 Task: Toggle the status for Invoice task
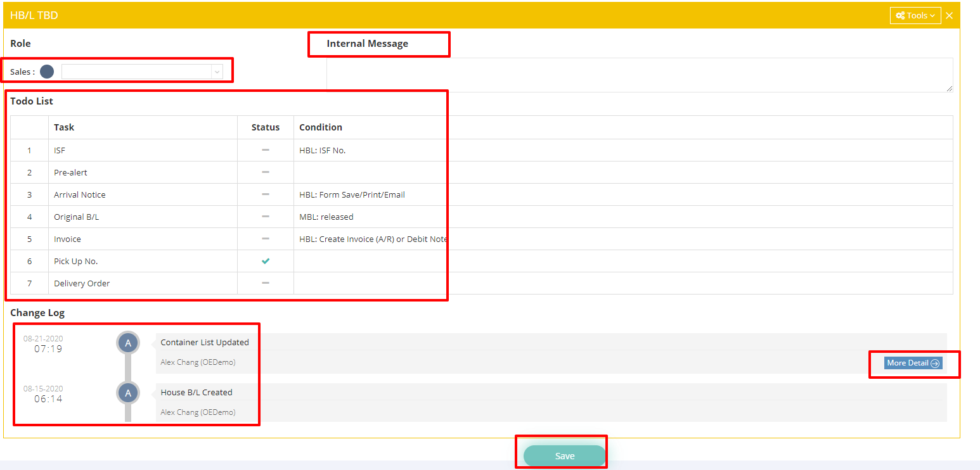click(x=266, y=238)
